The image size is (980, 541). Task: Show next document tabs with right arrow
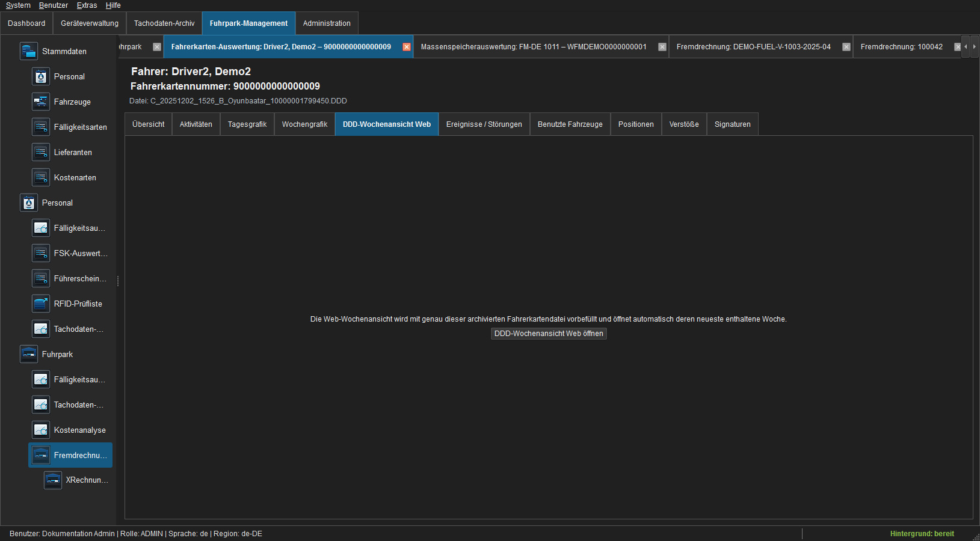pyautogui.click(x=975, y=46)
